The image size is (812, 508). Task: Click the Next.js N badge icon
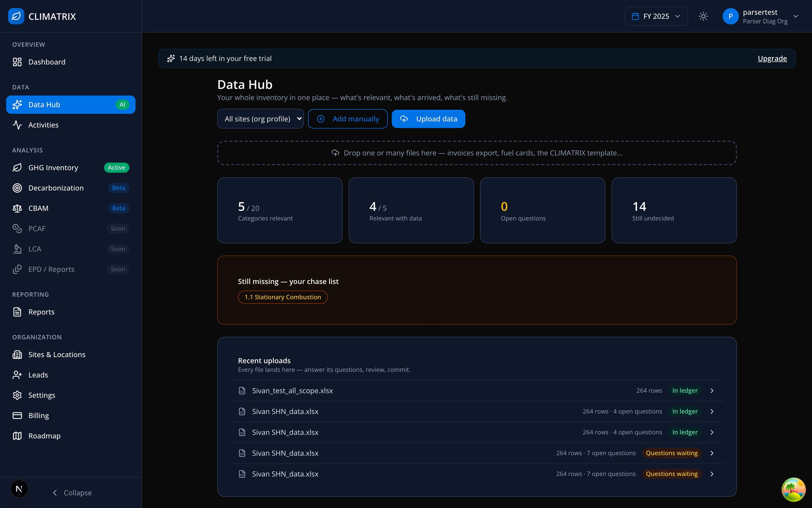click(x=19, y=489)
